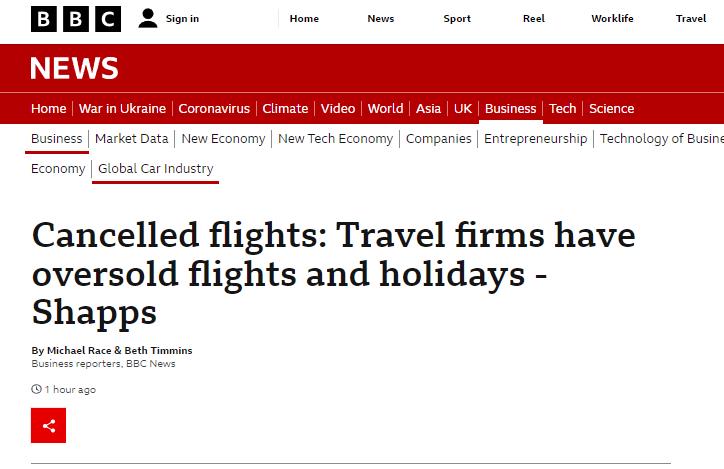Go to New Tech Economy sub-section

click(x=335, y=139)
